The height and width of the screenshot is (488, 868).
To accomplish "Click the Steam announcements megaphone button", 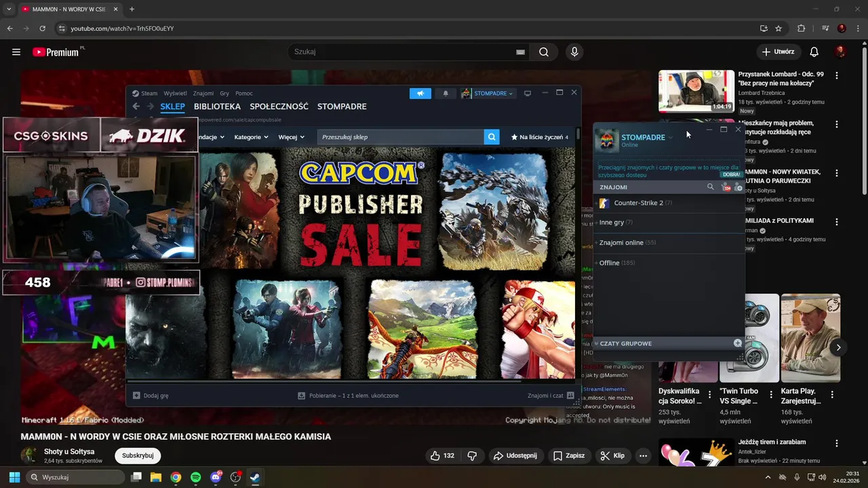I will [420, 93].
